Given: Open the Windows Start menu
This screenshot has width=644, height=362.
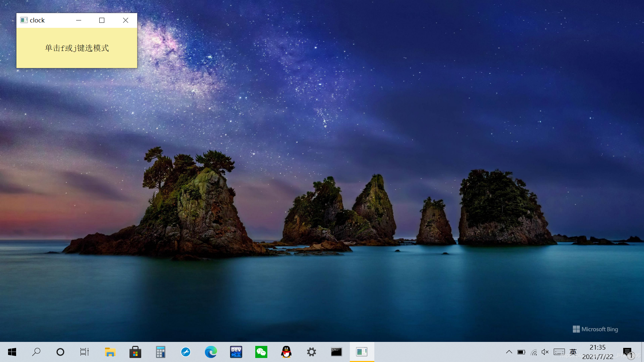Looking at the screenshot, I should [12, 352].
